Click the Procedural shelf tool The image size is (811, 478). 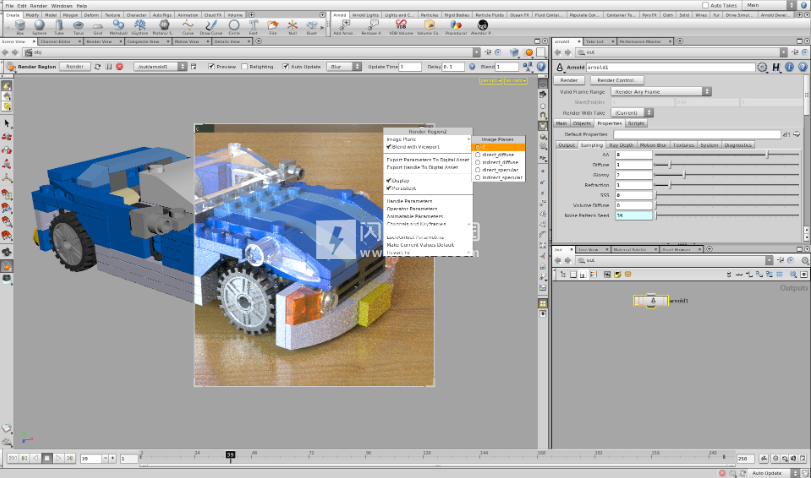[x=456, y=27]
